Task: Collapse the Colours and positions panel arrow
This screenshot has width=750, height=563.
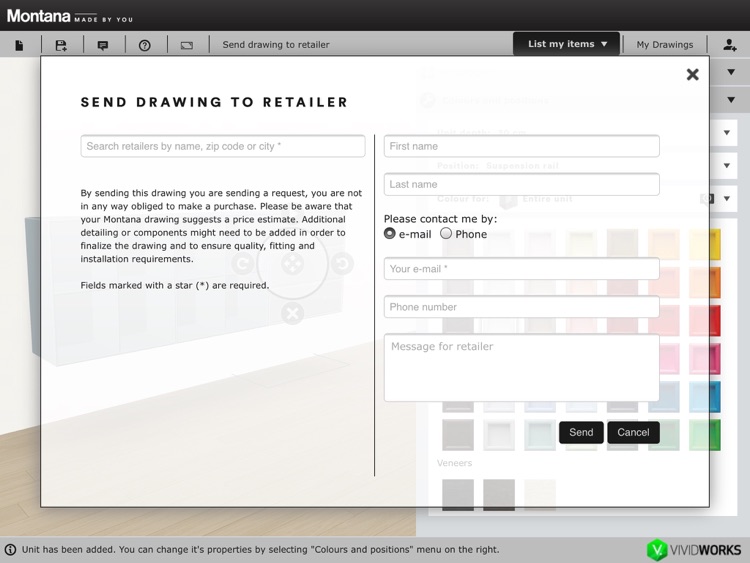Action: [x=731, y=100]
